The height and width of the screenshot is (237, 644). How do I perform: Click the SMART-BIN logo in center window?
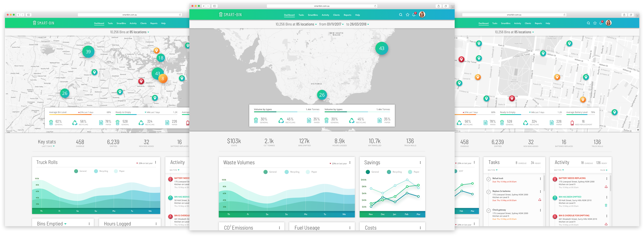pyautogui.click(x=230, y=15)
